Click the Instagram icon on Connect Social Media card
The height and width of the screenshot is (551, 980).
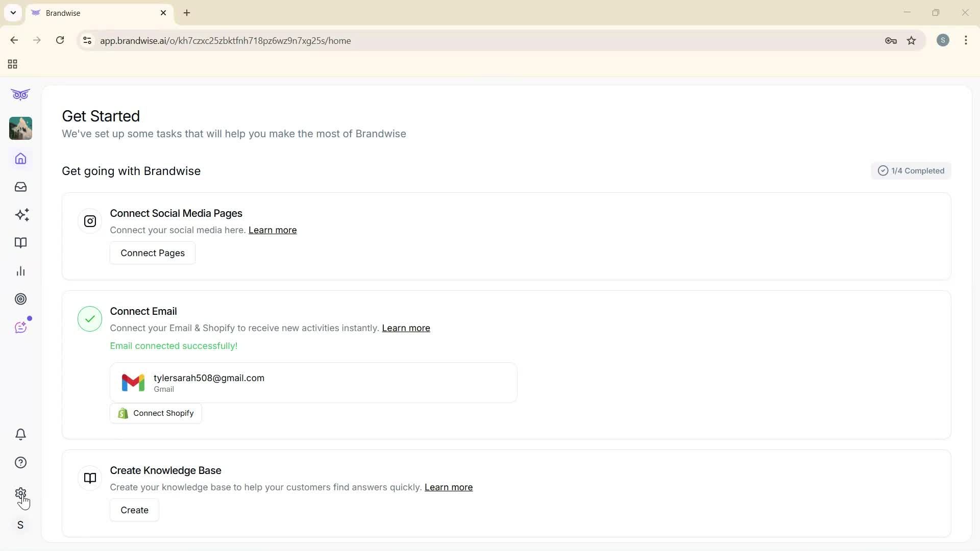[90, 221]
